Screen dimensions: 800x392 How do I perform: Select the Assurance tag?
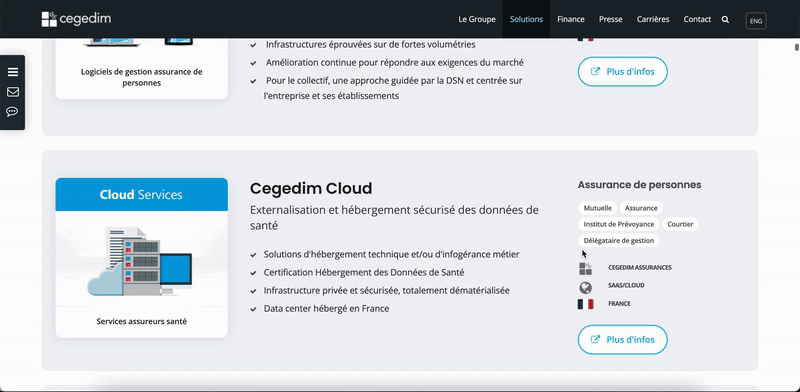[641, 208]
